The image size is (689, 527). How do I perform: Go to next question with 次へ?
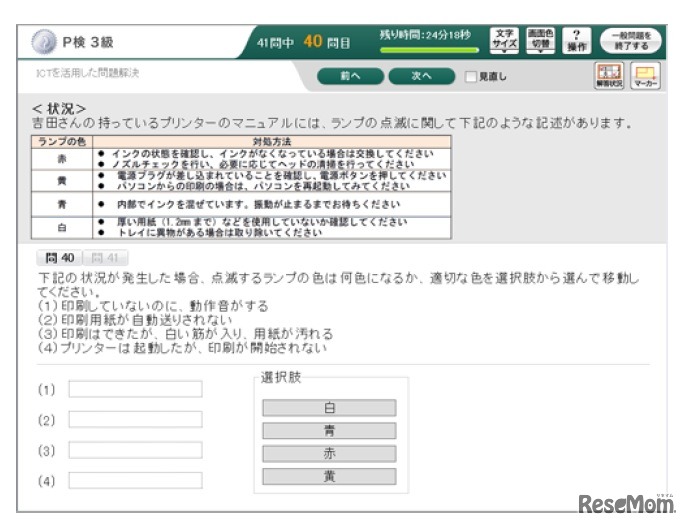click(421, 76)
